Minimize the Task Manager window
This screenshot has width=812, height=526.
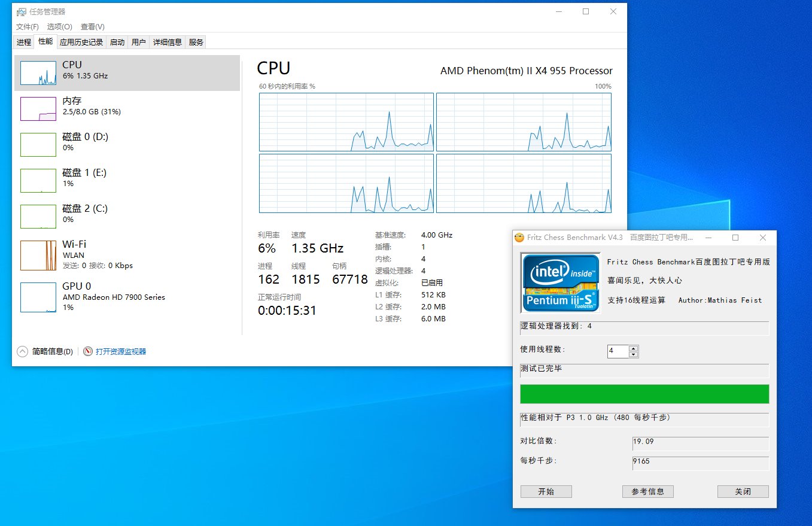point(558,11)
